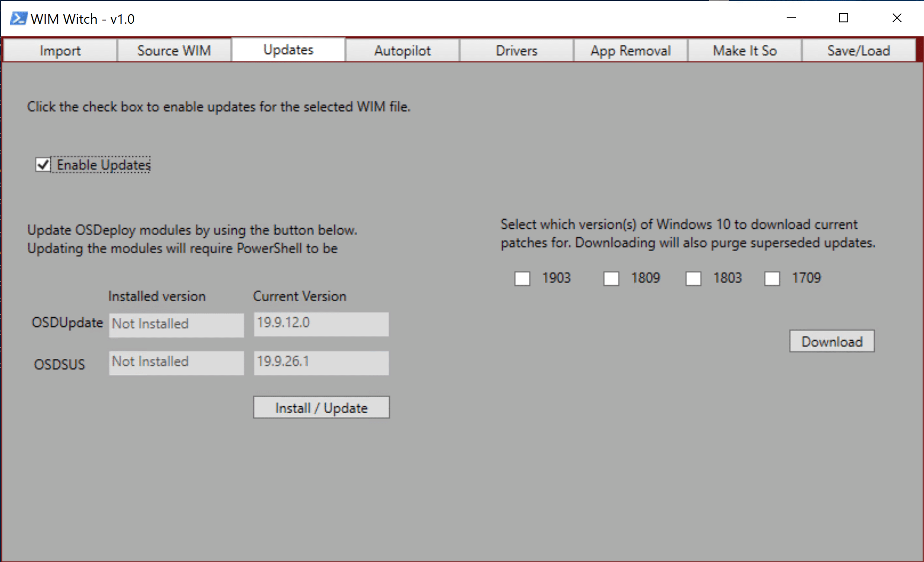Click the 'OSDUpdate' row label
Screen dimensions: 924x562
click(67, 323)
